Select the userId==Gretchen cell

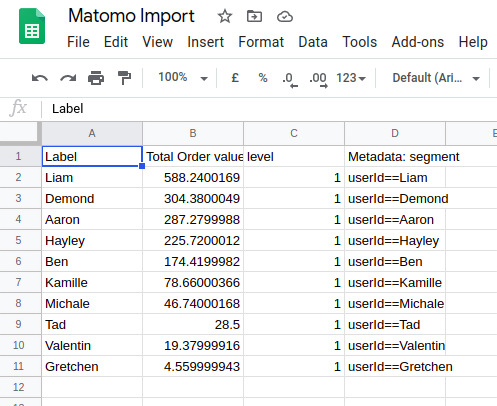395,366
